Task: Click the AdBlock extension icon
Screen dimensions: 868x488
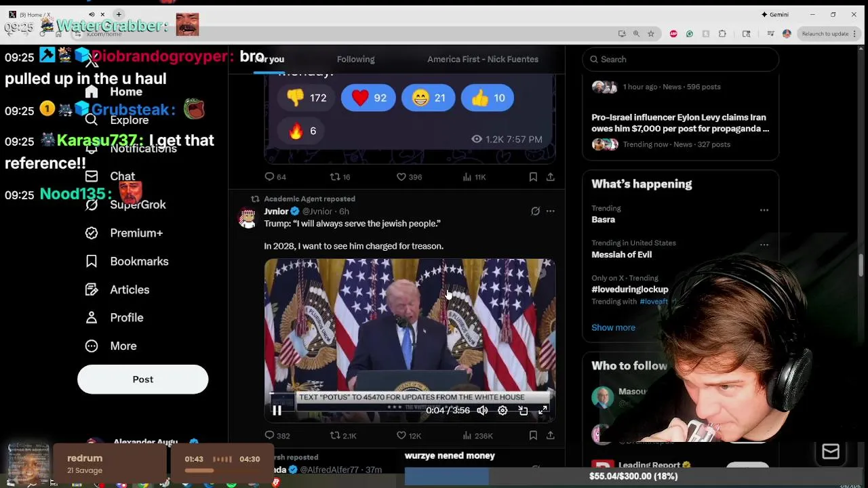Action: (673, 34)
